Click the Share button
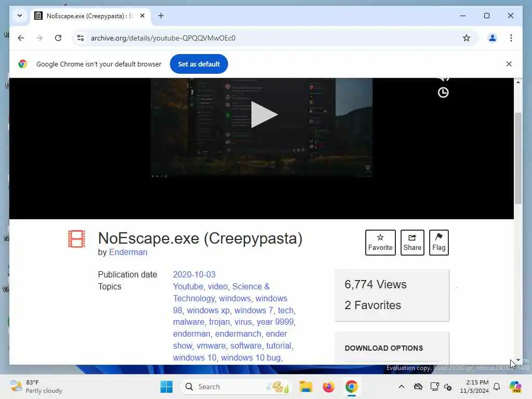Screen dimensions: 532x399 pyautogui.click(x=412, y=243)
